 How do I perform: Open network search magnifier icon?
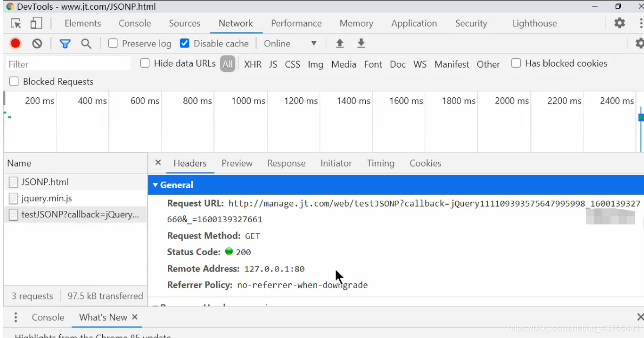pos(86,43)
